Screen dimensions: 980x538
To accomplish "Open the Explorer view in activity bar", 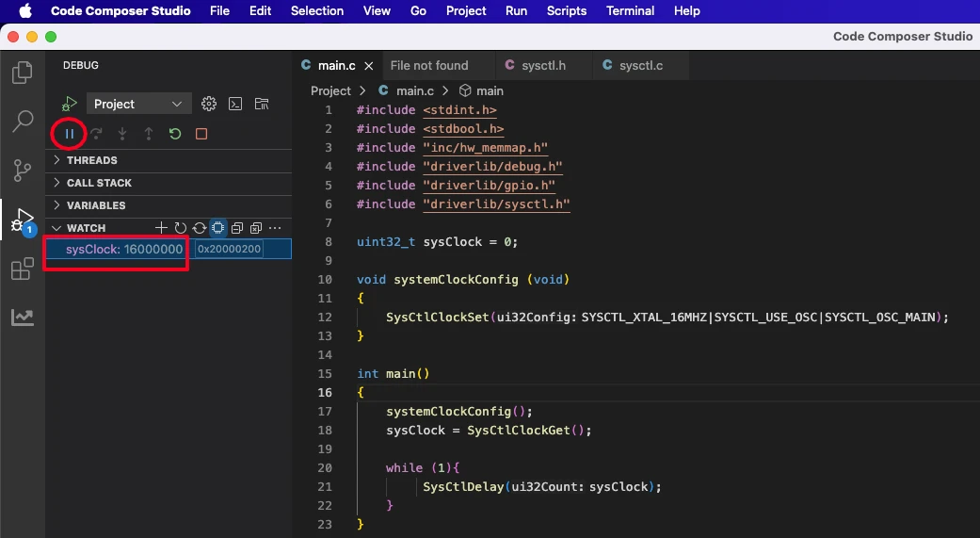I will (x=23, y=73).
